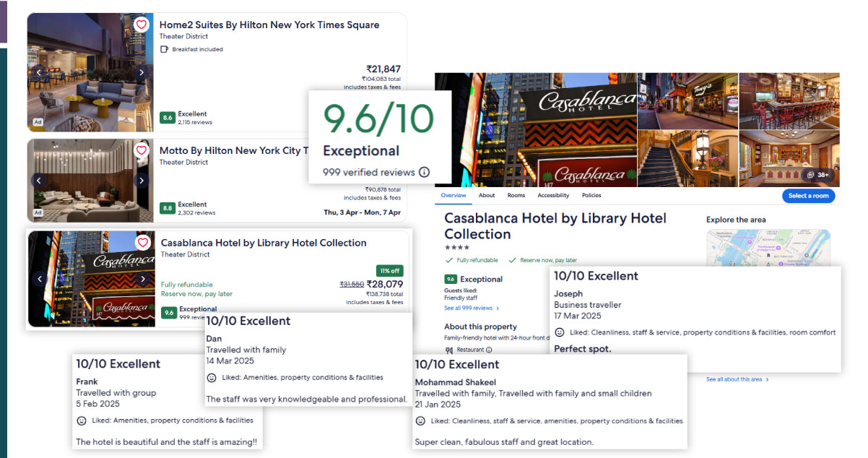Select the Accessibility tab

553,196
